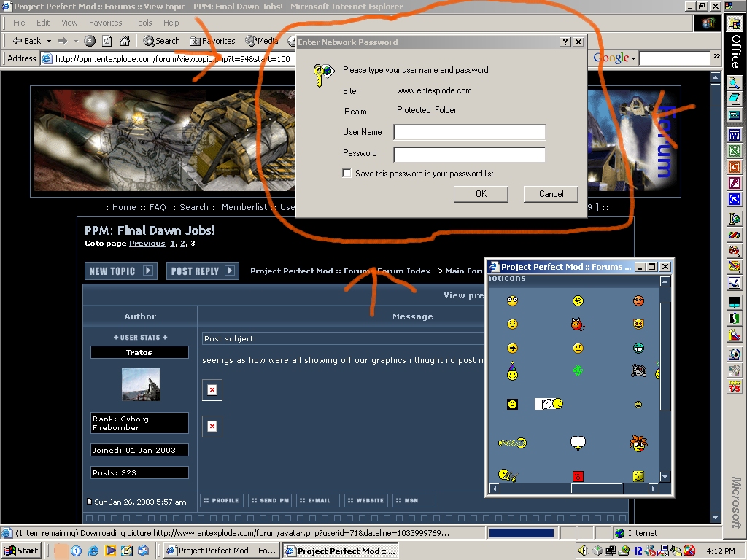Open the View menu
This screenshot has width=747, height=560.
click(x=69, y=23)
